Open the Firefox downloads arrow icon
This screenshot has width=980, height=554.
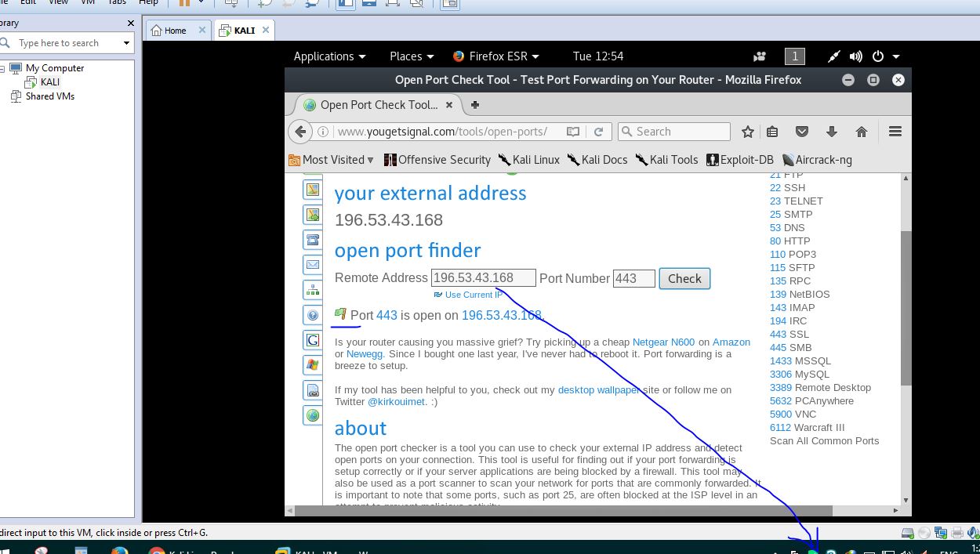click(x=832, y=132)
